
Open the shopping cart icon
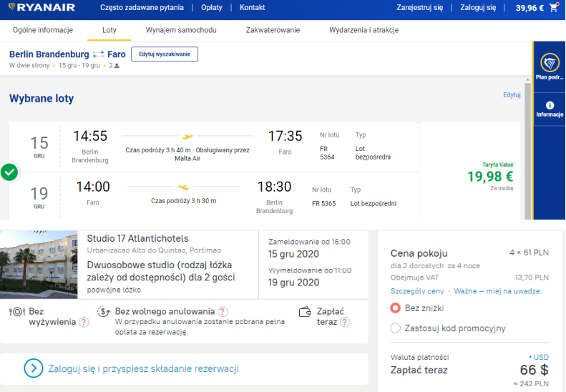[554, 7]
